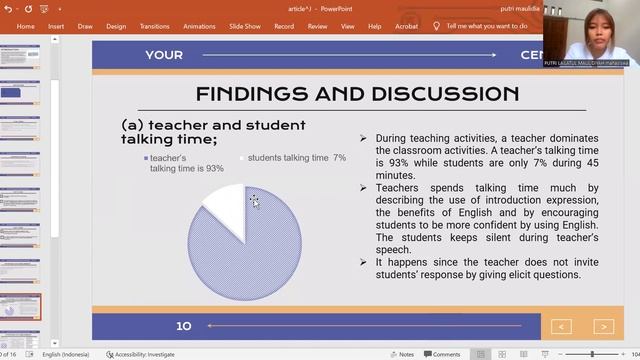Click the spell check icon in the status bar
The height and width of the screenshot is (360, 640).
point(29,354)
